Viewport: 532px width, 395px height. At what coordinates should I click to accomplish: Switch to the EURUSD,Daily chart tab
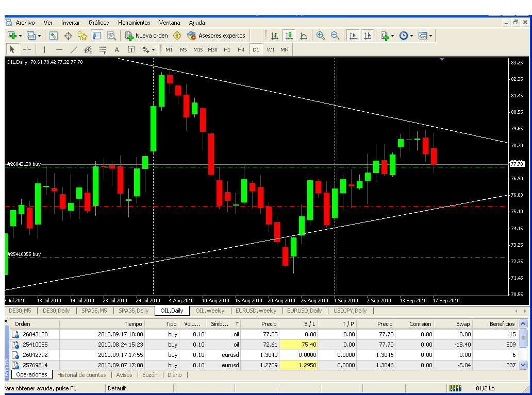pos(304,311)
